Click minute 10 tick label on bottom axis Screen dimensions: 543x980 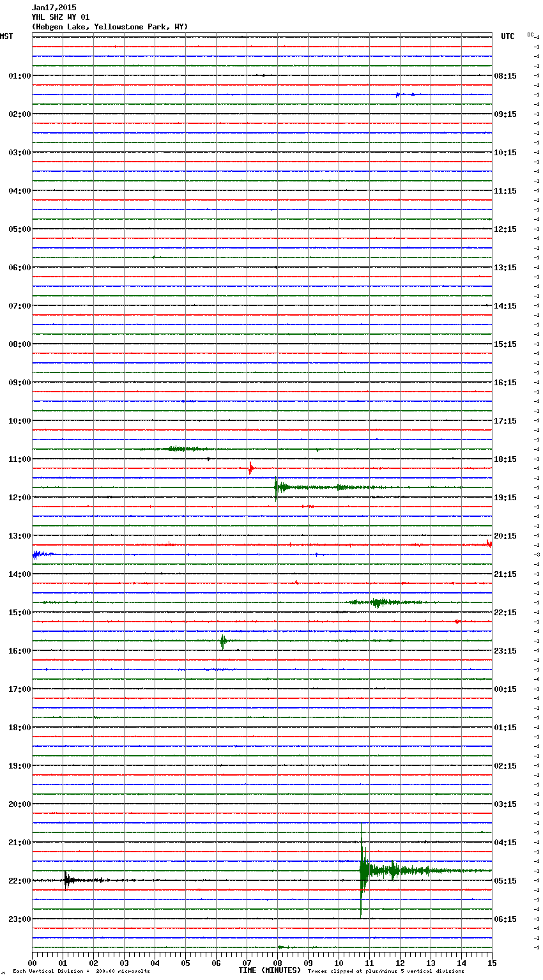[x=339, y=963]
